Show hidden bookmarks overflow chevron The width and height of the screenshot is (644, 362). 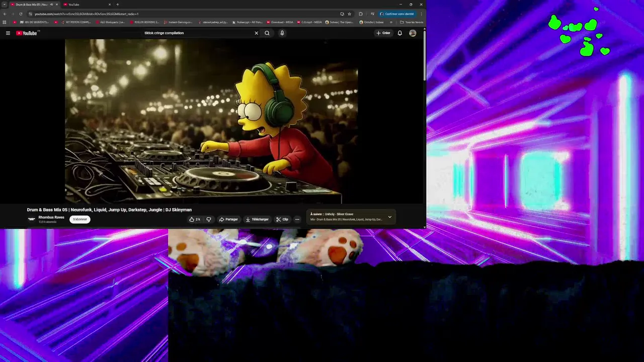pos(391,22)
